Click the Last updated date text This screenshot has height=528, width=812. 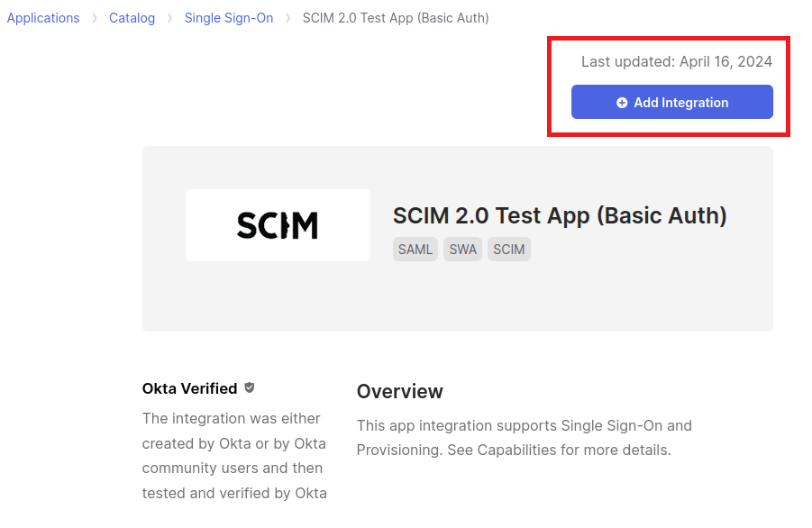(x=676, y=61)
